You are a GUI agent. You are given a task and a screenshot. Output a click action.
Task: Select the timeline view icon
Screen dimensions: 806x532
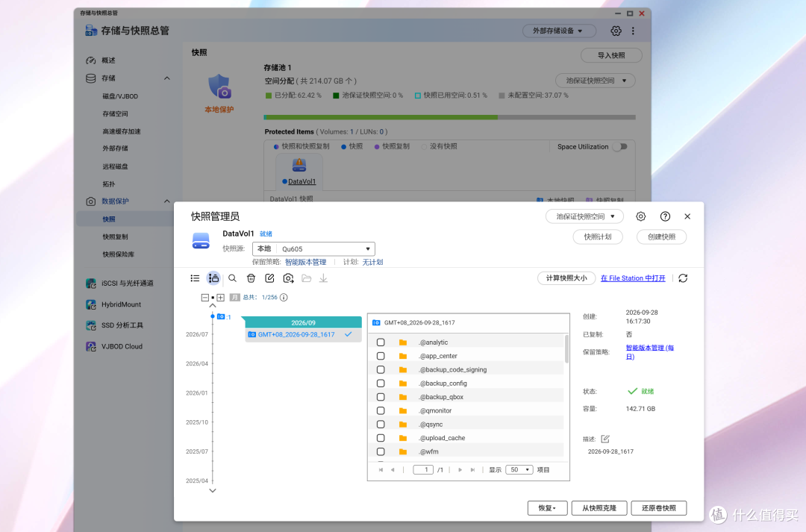tap(213, 278)
